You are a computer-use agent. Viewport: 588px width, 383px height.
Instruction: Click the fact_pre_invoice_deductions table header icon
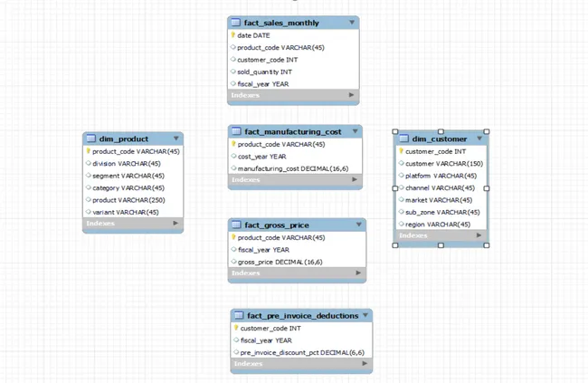tap(239, 316)
